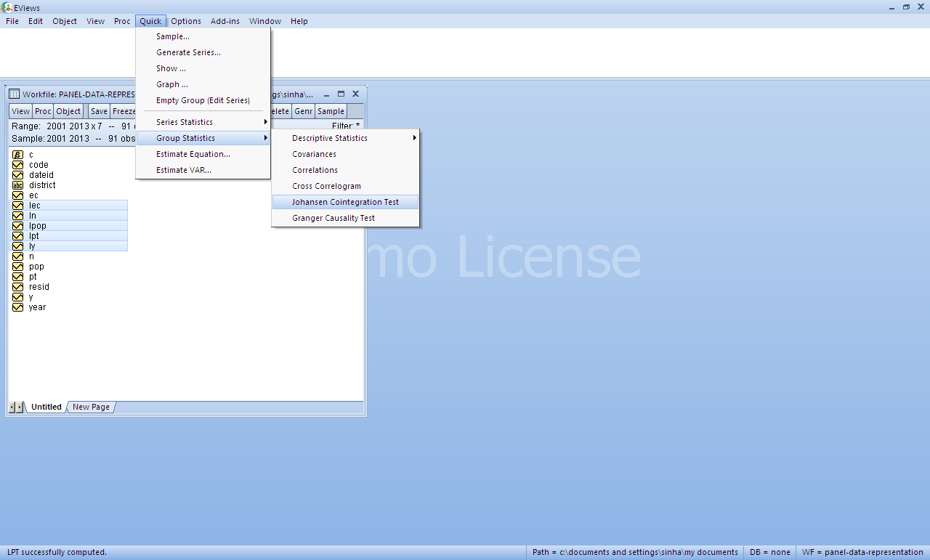Click the series icon beside y

[x=18, y=297]
